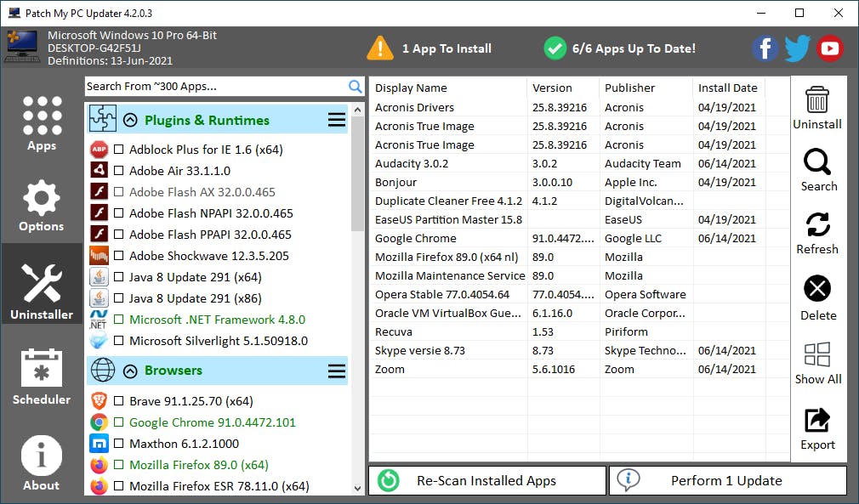Check Adobe Flash PPAPI 32.0.0.465
859x504 pixels.
pyautogui.click(x=118, y=235)
